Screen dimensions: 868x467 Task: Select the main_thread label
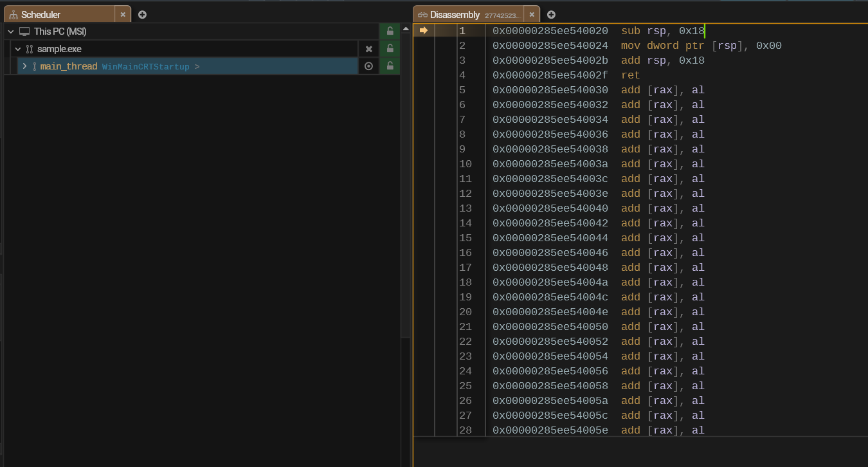pos(69,66)
